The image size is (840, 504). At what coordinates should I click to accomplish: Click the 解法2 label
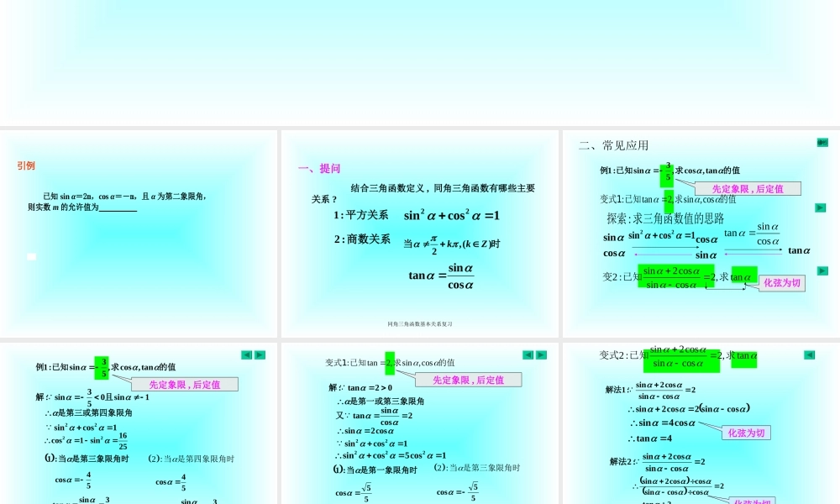pyautogui.click(x=623, y=462)
